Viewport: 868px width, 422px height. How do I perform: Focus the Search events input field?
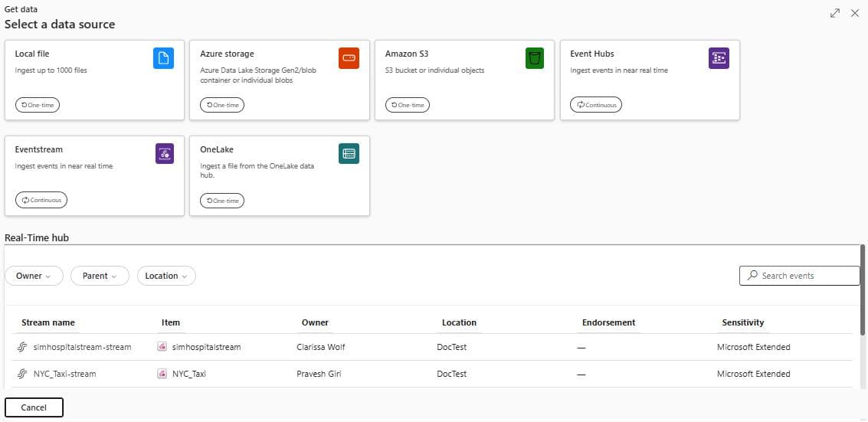[799, 276]
